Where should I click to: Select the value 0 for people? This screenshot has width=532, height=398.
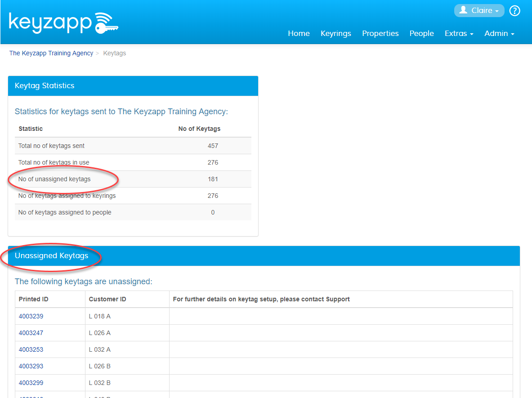tap(213, 212)
